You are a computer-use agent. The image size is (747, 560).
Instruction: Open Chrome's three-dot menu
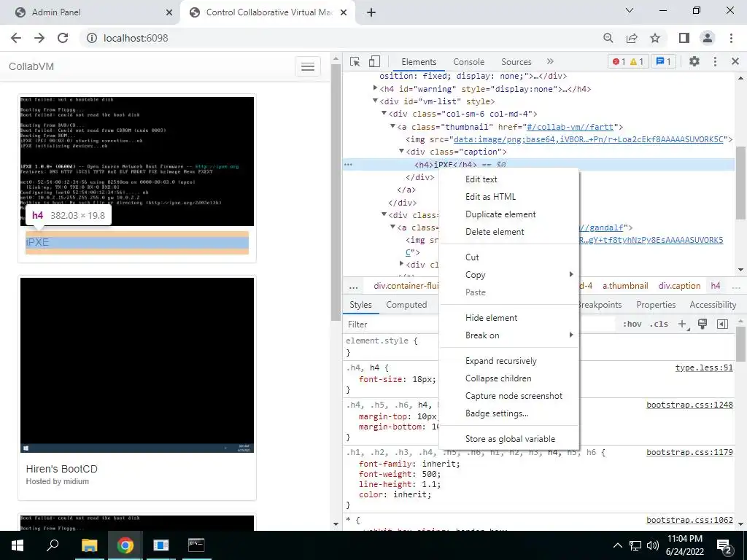pos(731,38)
